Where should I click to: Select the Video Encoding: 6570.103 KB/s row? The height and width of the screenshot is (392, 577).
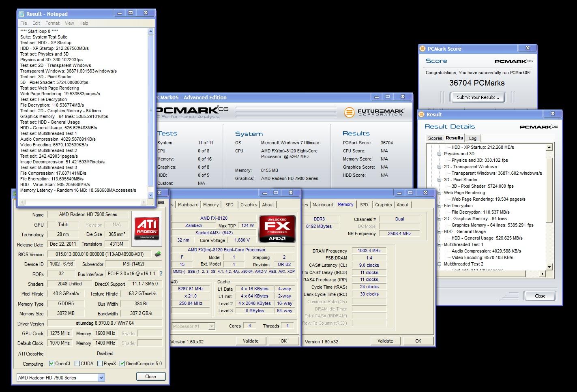click(482, 257)
